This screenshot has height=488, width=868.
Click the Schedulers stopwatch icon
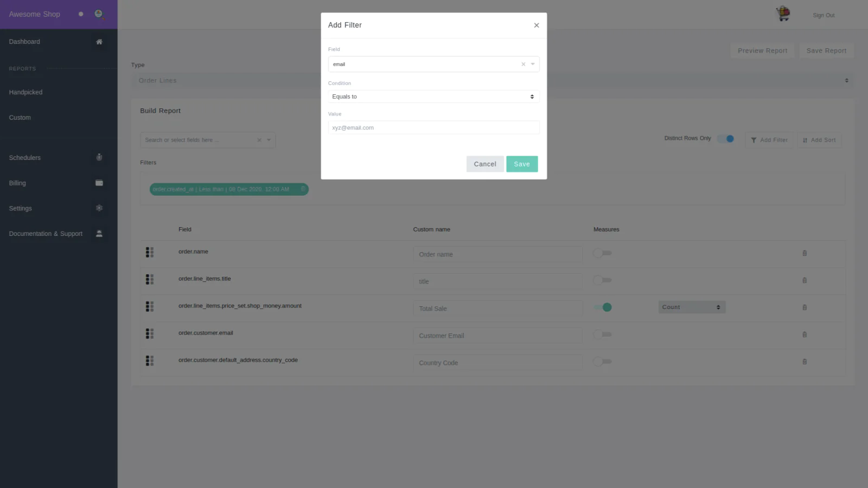click(99, 158)
